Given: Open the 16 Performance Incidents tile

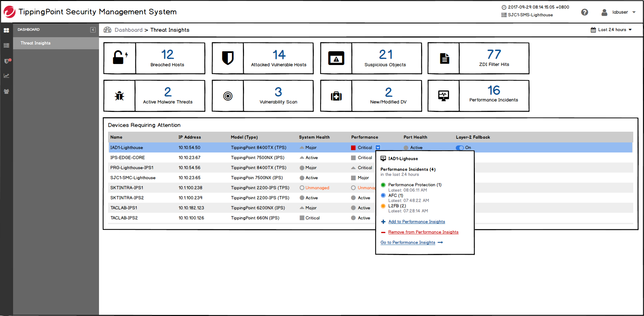Looking at the screenshot, I should tap(479, 96).
